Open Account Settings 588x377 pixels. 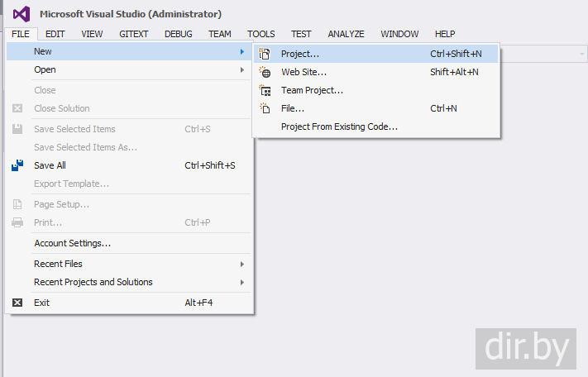tap(72, 243)
